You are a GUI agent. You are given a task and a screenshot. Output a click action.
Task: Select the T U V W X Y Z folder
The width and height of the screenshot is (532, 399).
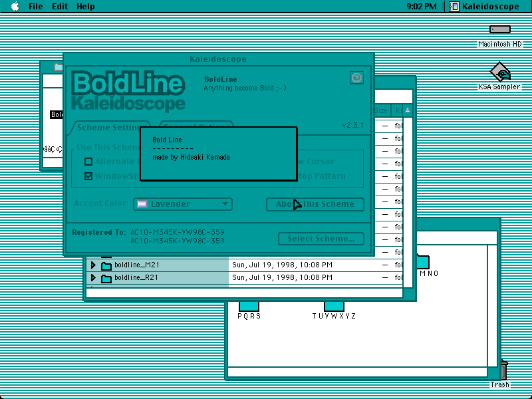click(334, 307)
